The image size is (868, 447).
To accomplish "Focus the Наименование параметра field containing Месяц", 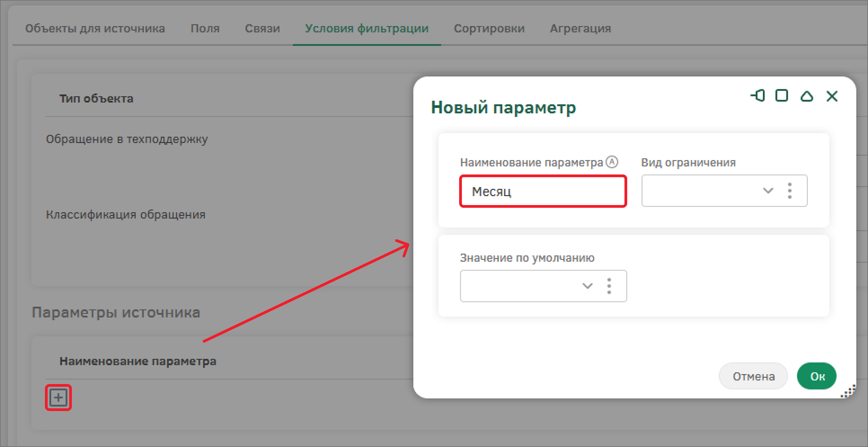I will pos(543,191).
